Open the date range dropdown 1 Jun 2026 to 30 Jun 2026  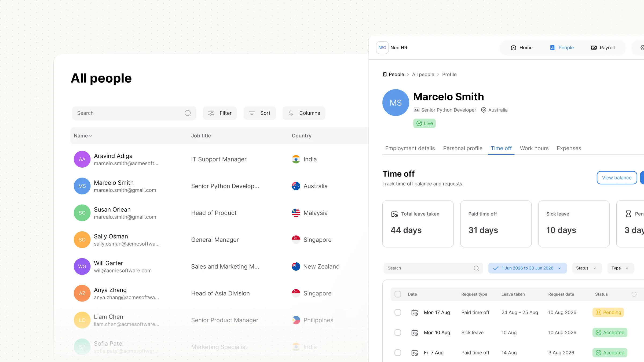coord(527,268)
